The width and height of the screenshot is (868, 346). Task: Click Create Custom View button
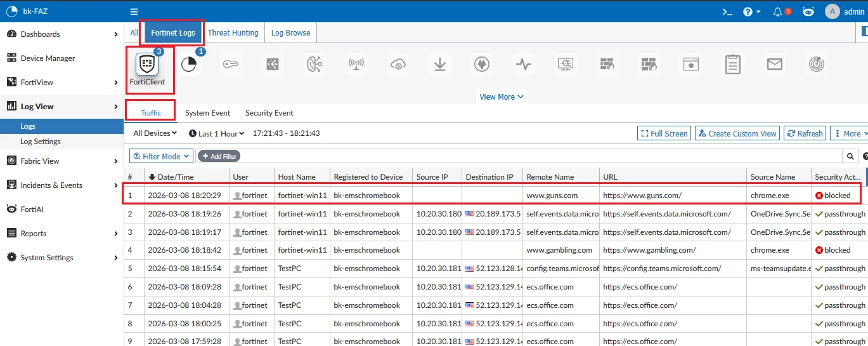(x=737, y=133)
